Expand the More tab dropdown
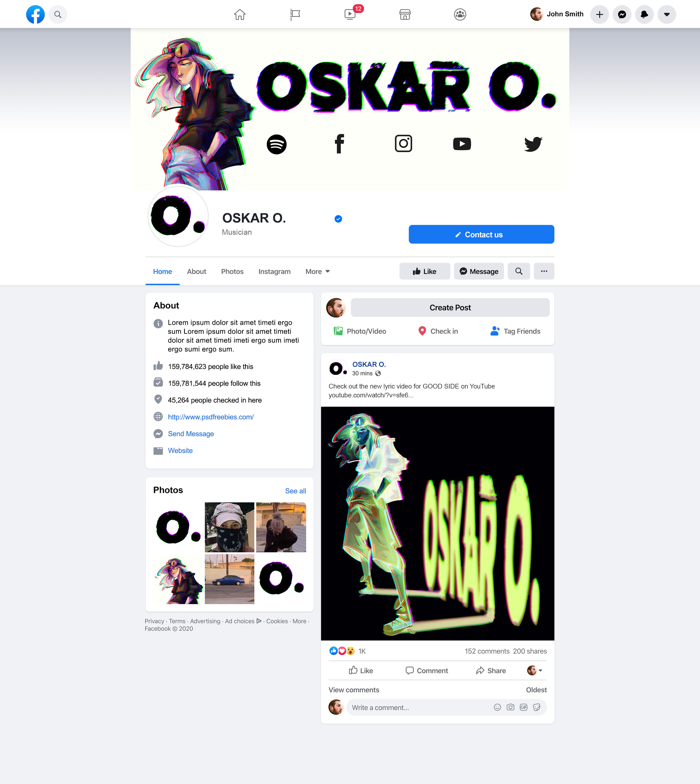Image resolution: width=700 pixels, height=784 pixels. pyautogui.click(x=318, y=271)
